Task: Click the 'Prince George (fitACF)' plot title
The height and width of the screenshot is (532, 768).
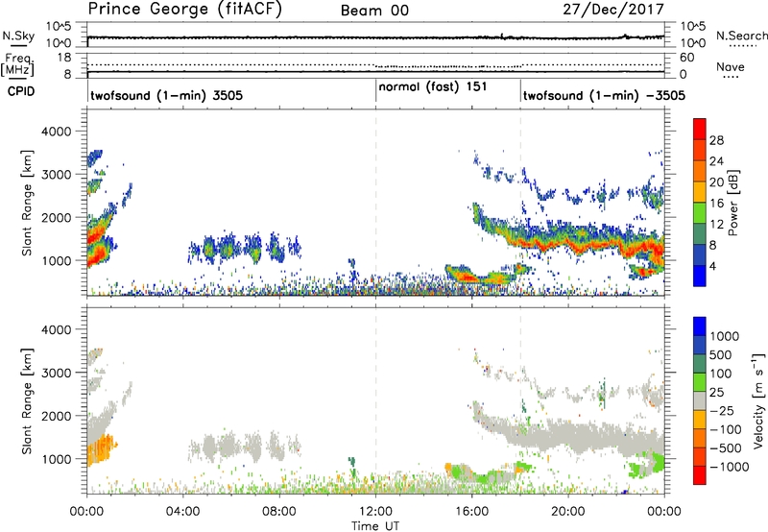Action: (x=184, y=9)
